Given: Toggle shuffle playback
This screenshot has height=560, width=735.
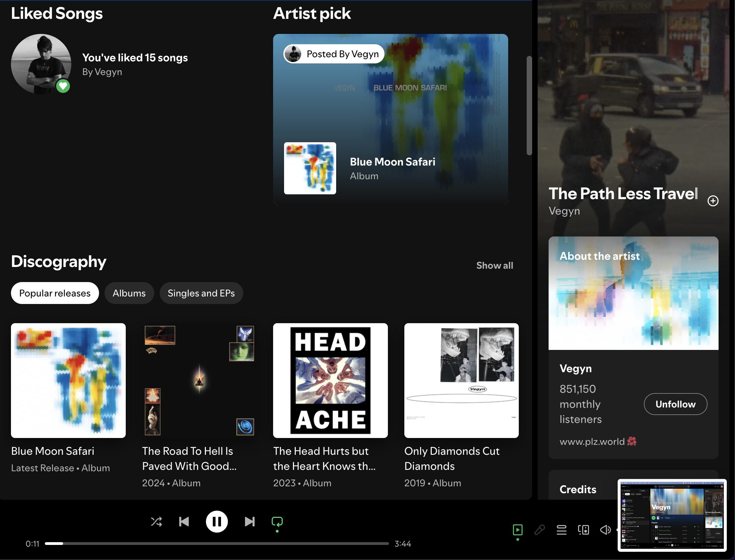Looking at the screenshot, I should click(157, 522).
